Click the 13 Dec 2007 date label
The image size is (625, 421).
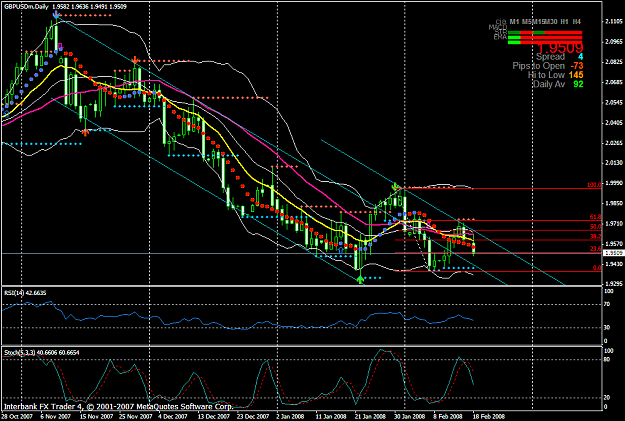coord(214,416)
